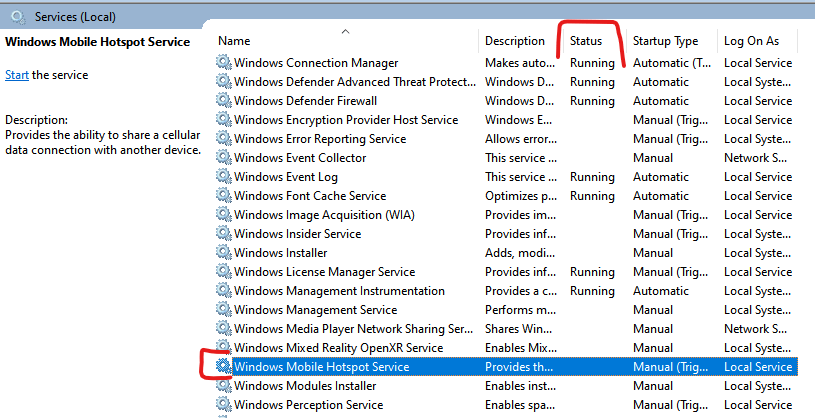Select Windows Management Instrumentation service name
This screenshot has height=418, width=815.
[339, 291]
